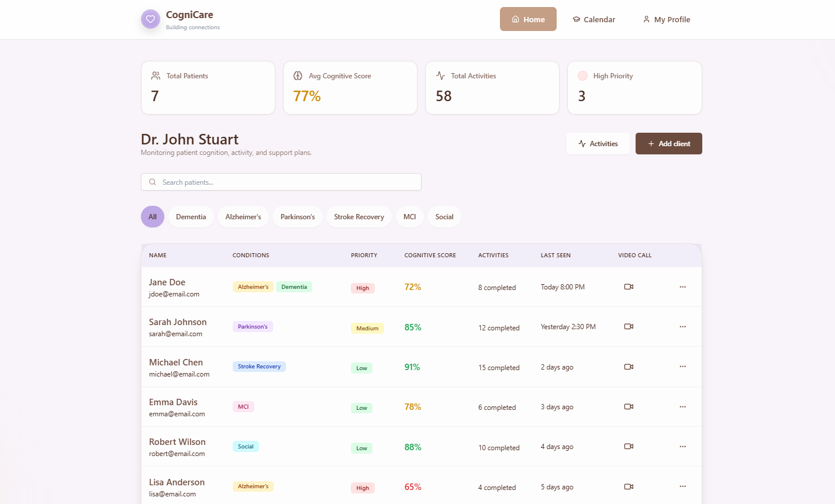
Task: Focus the Search patients field
Action: coord(281,182)
